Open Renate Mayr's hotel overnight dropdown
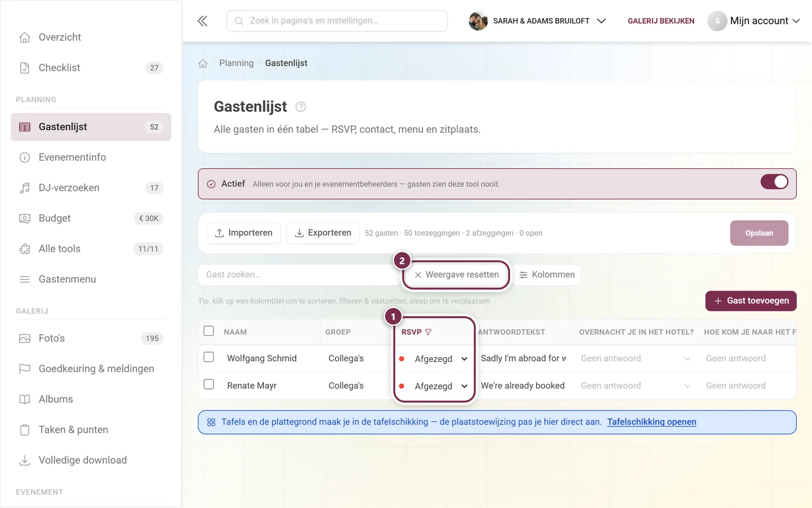This screenshot has width=812, height=508. [636, 386]
